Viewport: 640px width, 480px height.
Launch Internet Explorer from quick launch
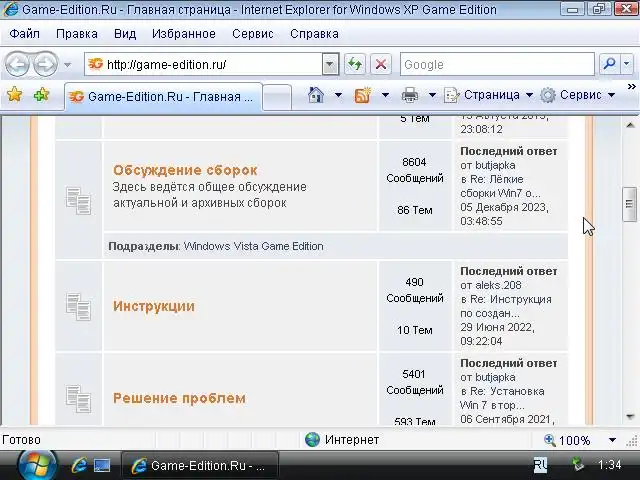point(79,465)
